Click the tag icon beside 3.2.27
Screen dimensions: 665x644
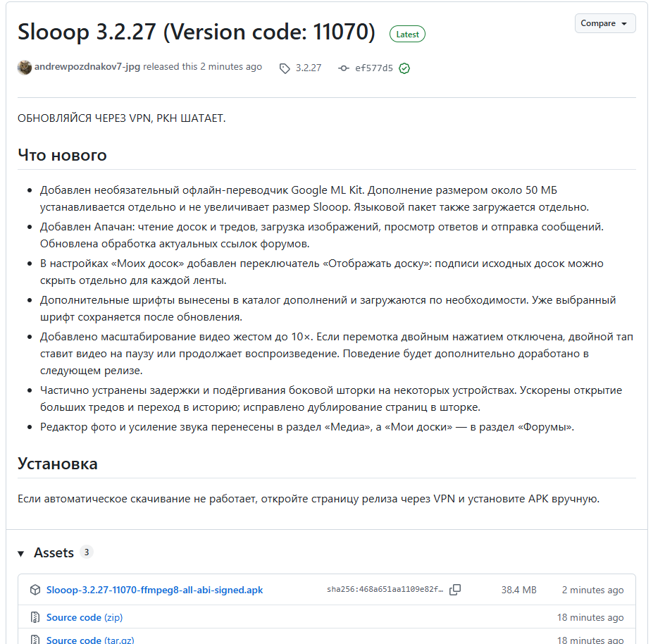point(285,68)
